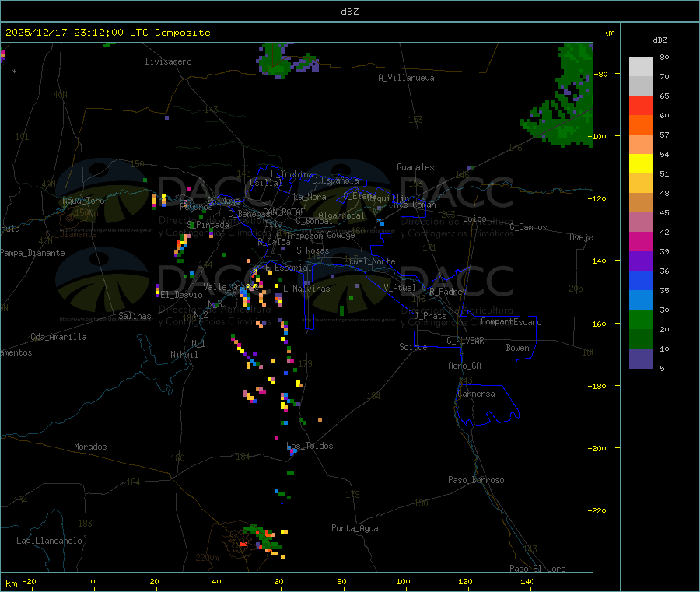
Task: Click the Nihuil place label
Action: (x=184, y=355)
